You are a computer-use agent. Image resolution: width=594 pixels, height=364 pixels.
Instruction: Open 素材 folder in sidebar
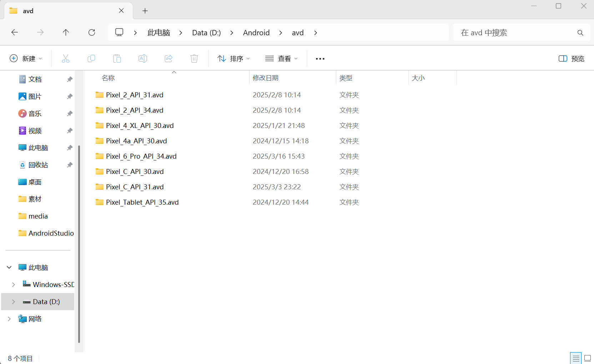(x=35, y=199)
